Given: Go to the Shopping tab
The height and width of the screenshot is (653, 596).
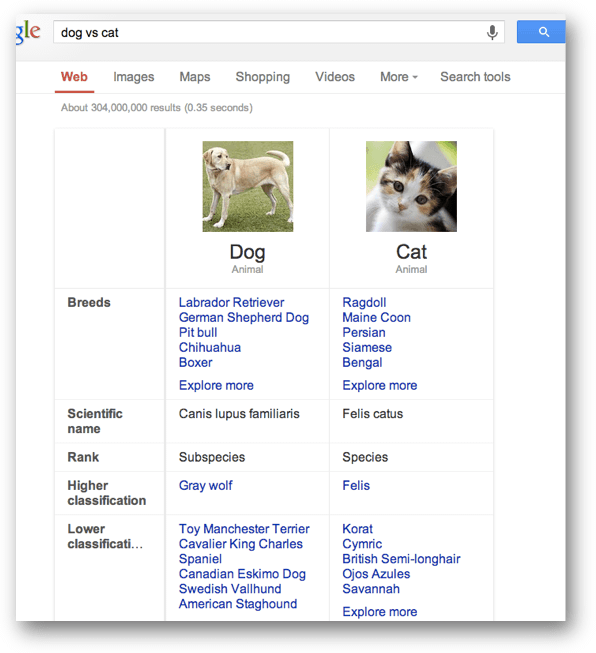Looking at the screenshot, I should 263,77.
